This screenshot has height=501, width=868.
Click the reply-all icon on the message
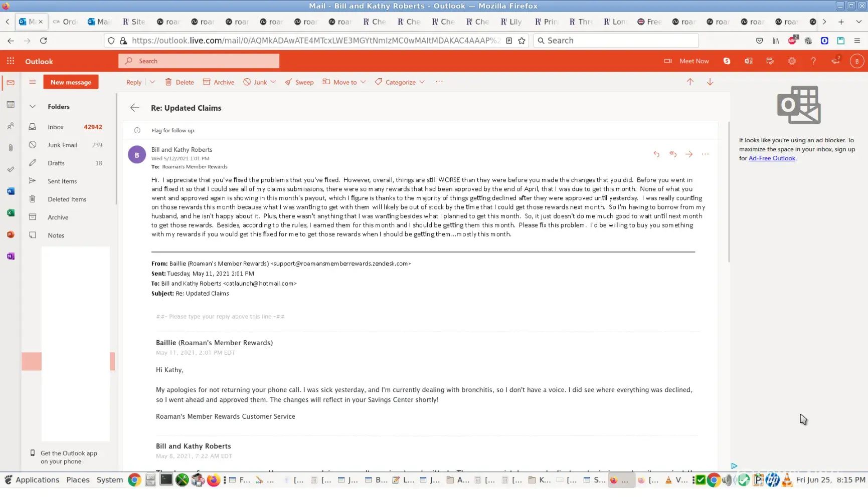673,154
